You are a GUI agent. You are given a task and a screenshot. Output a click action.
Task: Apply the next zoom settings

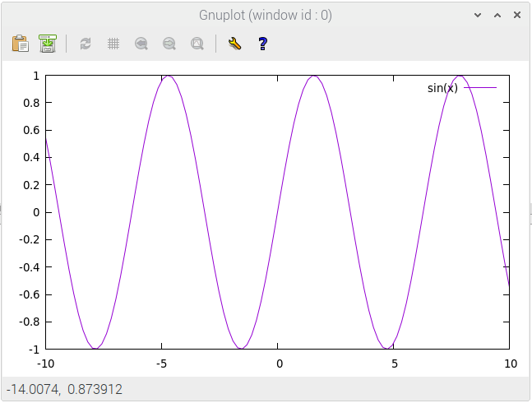[x=169, y=44]
